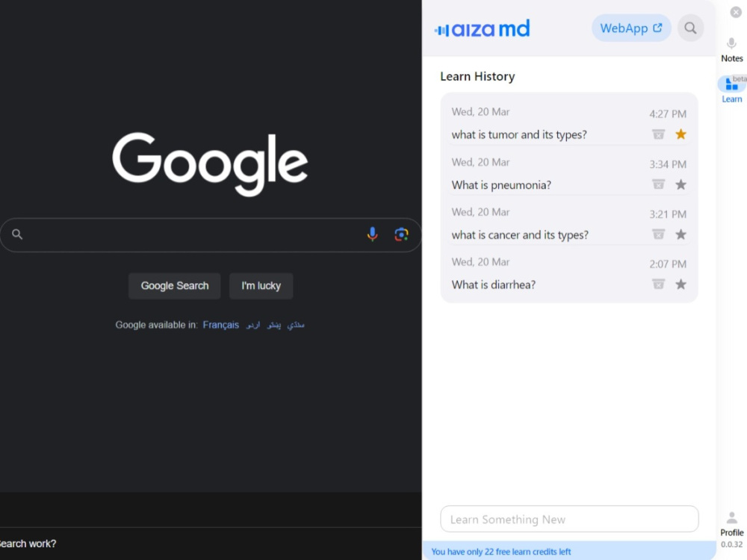This screenshot has height=560, width=747.
Task: Click the Google Search button
Action: pyautogui.click(x=174, y=286)
